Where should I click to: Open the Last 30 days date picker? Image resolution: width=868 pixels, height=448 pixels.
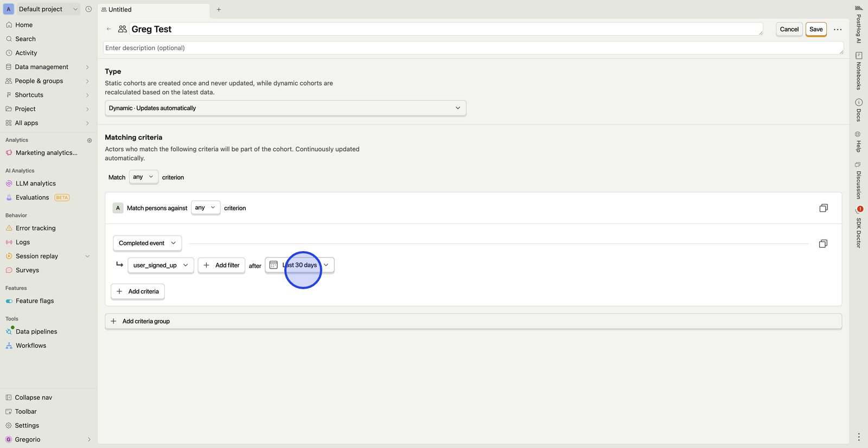click(299, 265)
